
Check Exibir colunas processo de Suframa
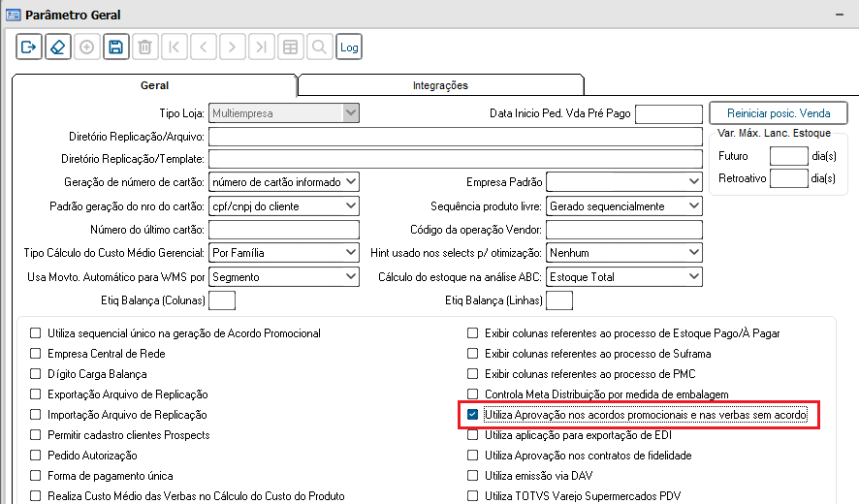tap(473, 354)
